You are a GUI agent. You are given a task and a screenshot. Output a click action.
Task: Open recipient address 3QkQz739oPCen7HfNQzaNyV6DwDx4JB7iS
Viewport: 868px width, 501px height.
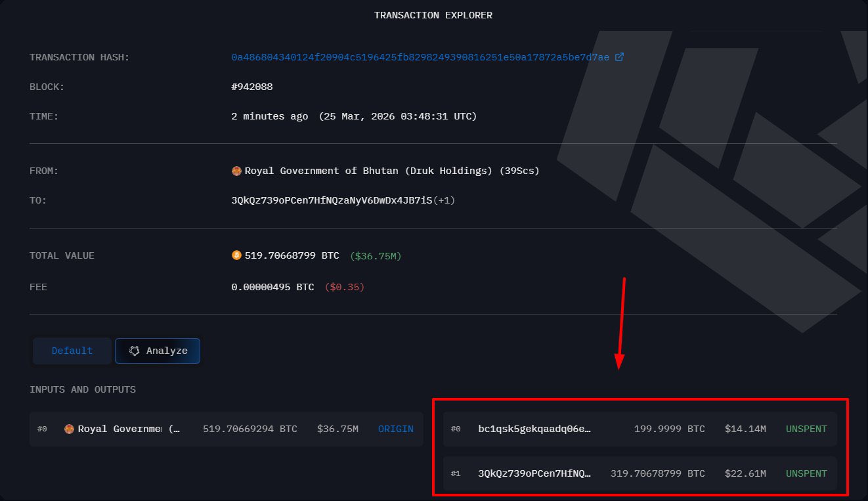coord(332,200)
